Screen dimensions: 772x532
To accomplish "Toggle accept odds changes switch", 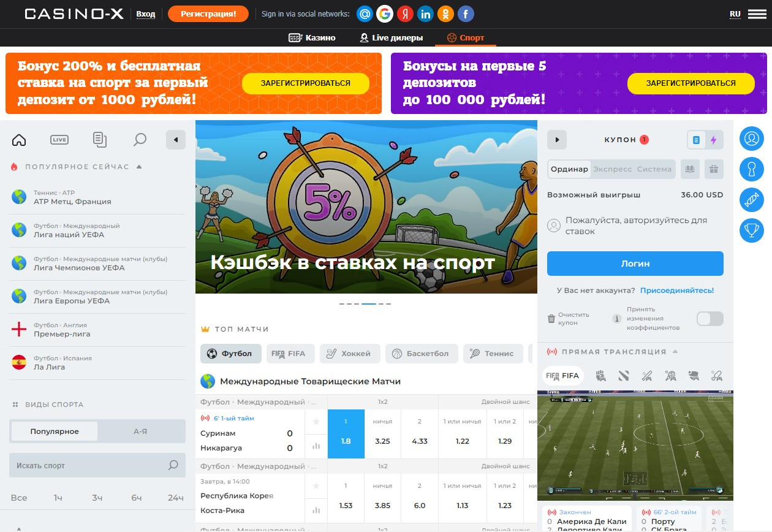I will pos(710,319).
